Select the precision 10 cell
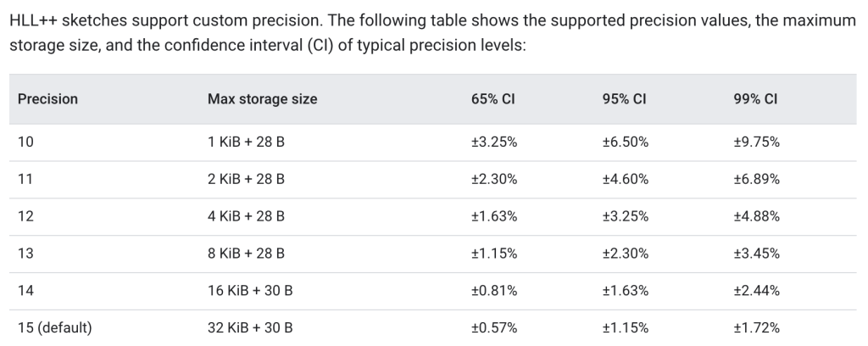 tap(25, 142)
